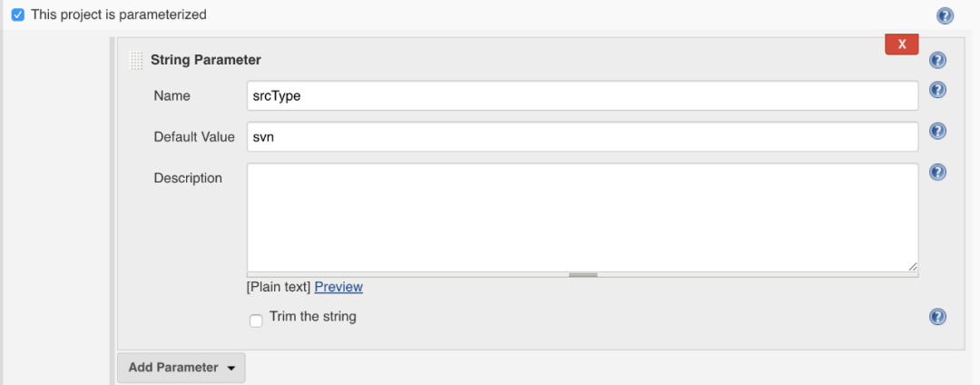Open Add Parameter dropdown
The width and height of the screenshot is (980, 385).
[x=181, y=368]
